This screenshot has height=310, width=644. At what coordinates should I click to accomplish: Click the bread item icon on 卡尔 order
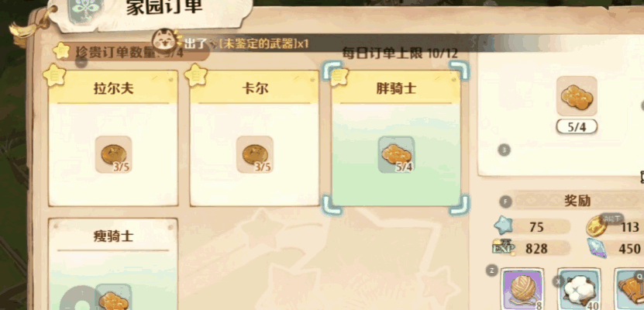tap(255, 154)
